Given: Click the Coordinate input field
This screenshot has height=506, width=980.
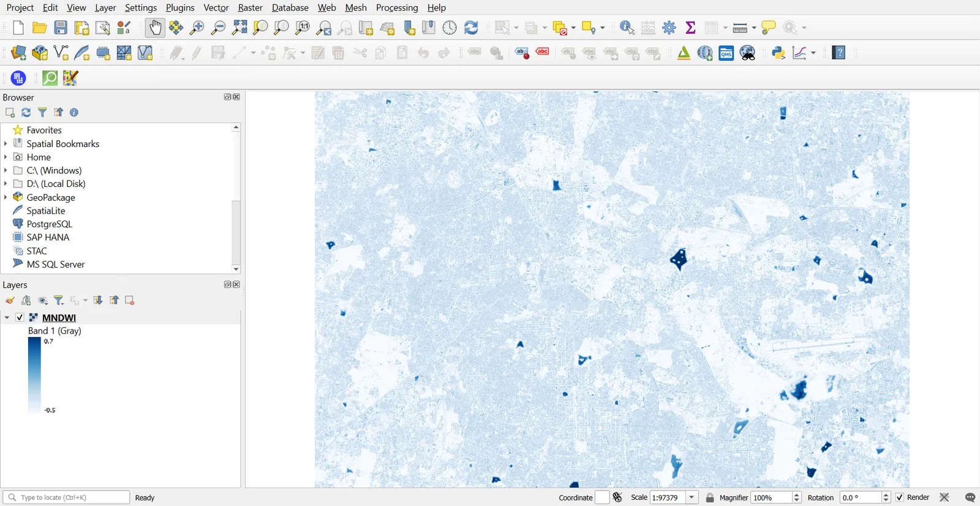Looking at the screenshot, I should coord(602,497).
